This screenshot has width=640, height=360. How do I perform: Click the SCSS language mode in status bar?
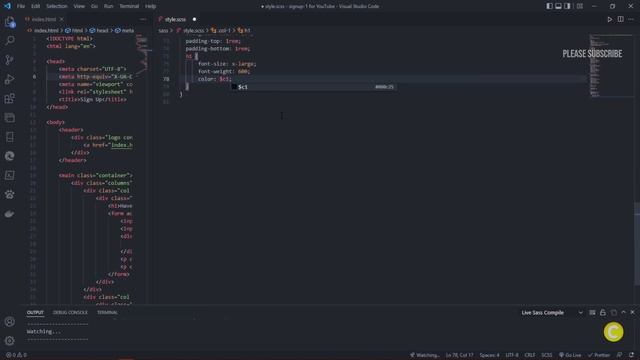(547, 355)
